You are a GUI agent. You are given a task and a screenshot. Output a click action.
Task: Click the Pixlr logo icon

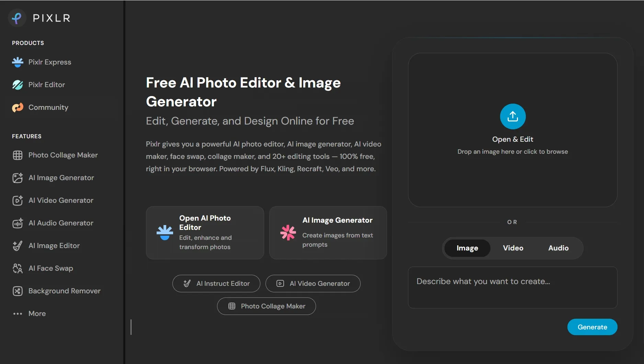click(17, 18)
